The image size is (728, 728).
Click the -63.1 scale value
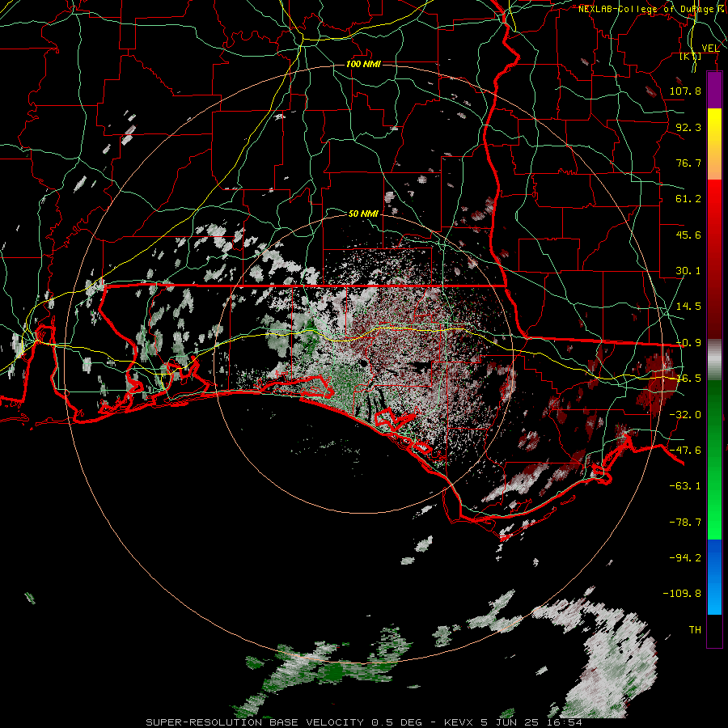pyautogui.click(x=685, y=486)
